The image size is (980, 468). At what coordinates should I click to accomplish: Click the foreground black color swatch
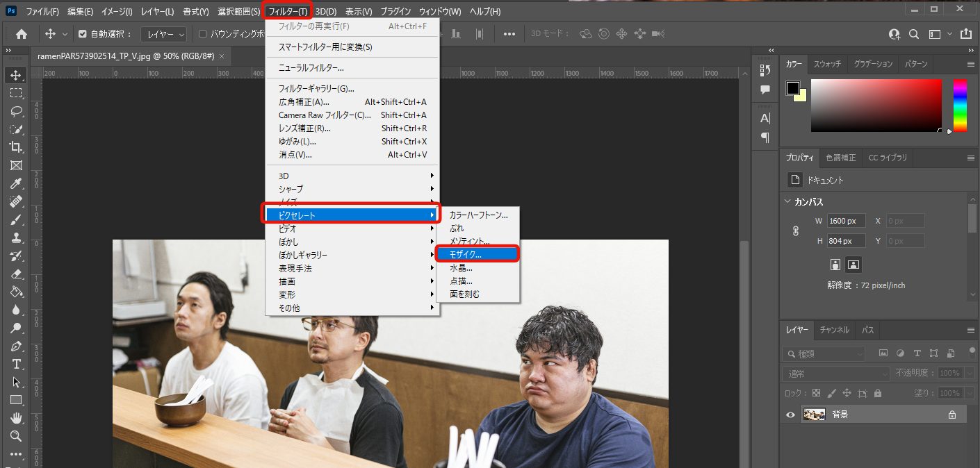[x=792, y=88]
